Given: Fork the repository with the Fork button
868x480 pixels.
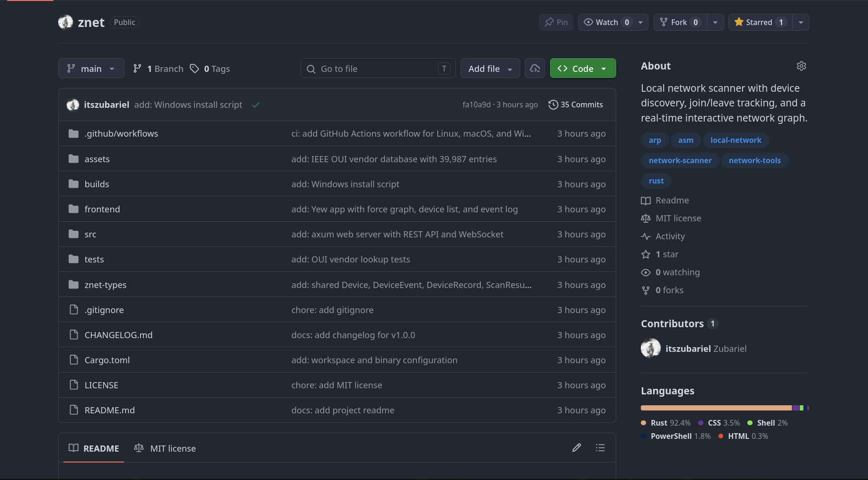Looking at the screenshot, I should 681,22.
